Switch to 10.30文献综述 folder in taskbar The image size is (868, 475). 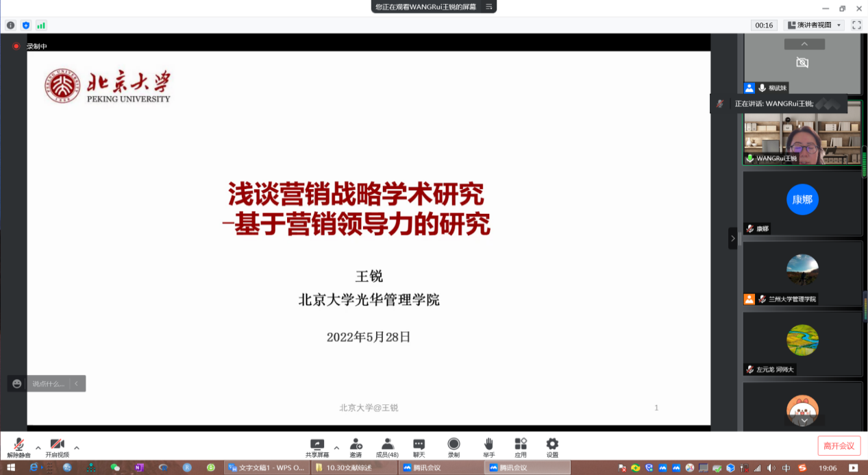(x=355, y=468)
